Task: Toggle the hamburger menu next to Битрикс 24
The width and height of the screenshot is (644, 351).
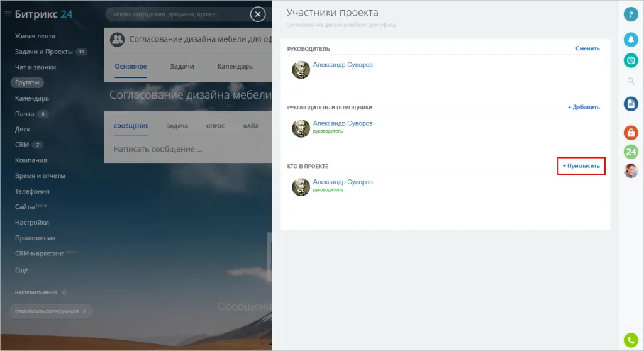Action: (8, 14)
